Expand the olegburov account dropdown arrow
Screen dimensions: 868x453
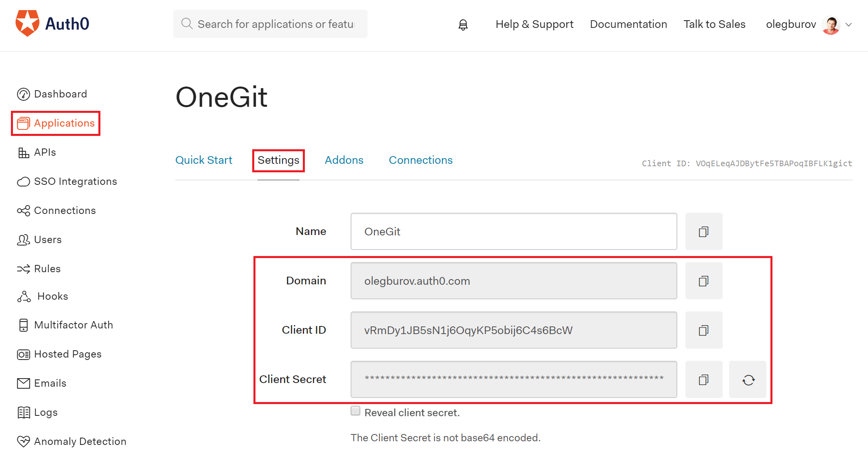[849, 25]
